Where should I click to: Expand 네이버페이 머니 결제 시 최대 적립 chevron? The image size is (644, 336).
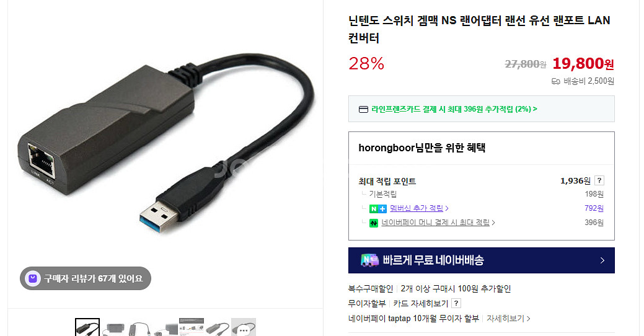click(493, 223)
